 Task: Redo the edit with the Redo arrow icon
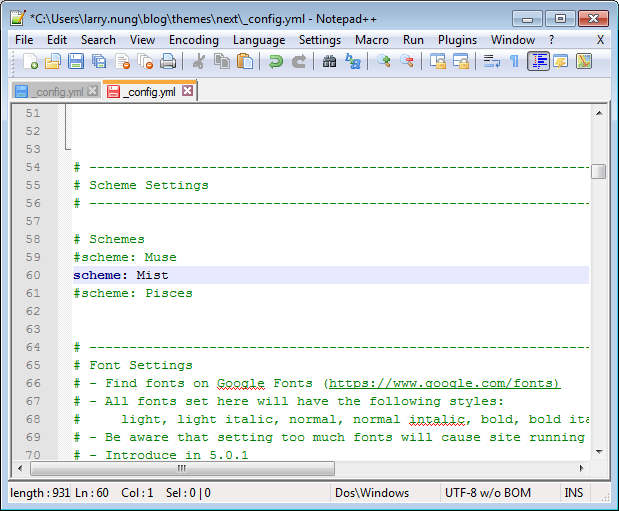[x=299, y=62]
